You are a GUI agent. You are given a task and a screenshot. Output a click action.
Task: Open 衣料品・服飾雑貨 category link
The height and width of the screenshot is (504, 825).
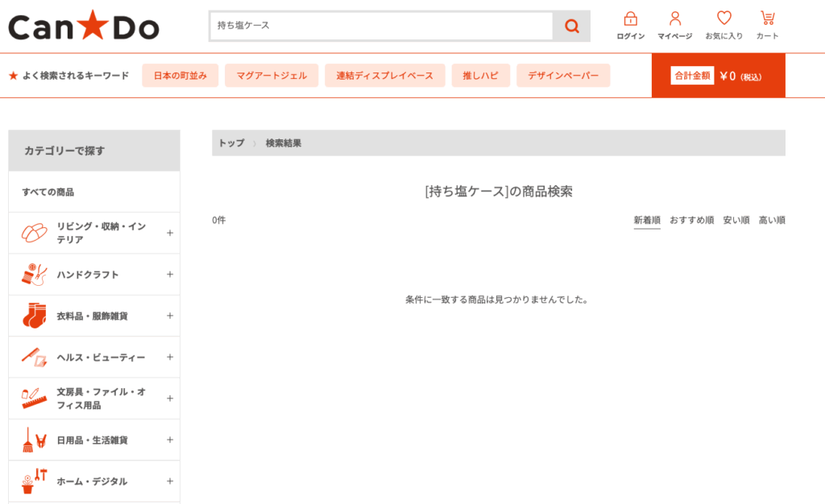point(92,316)
